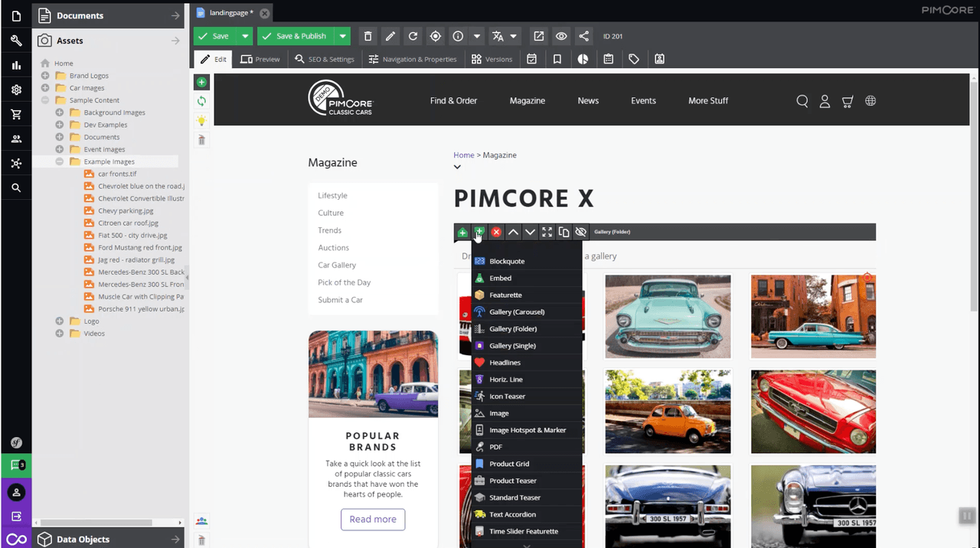The height and width of the screenshot is (548, 980).
Task: Open the Versions tab
Action: (x=492, y=59)
